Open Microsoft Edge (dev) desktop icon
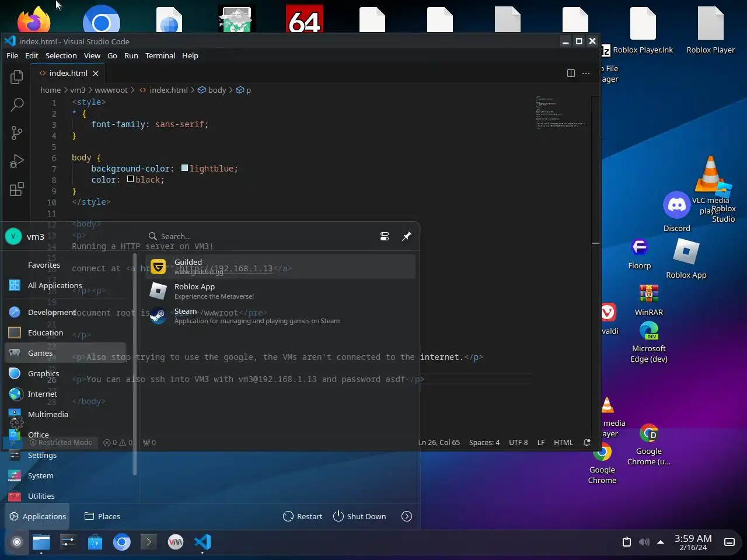Viewport: 747px width, 560px height. tap(649, 341)
